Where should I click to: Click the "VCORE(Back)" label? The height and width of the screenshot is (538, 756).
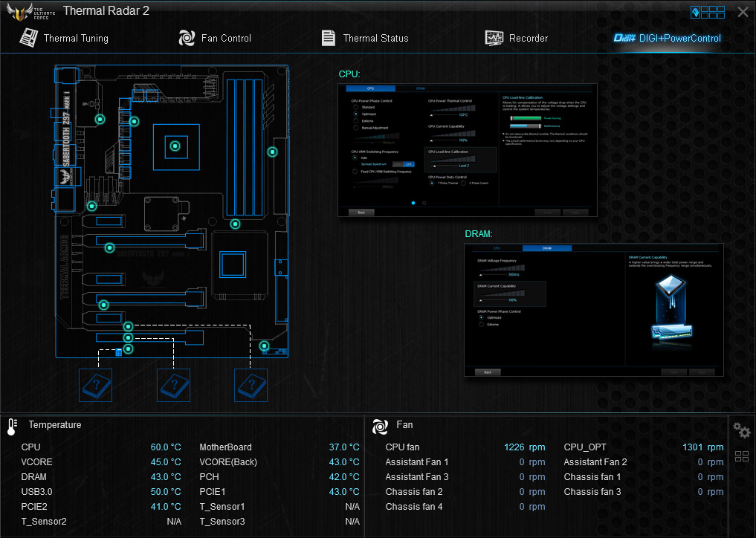(228, 462)
